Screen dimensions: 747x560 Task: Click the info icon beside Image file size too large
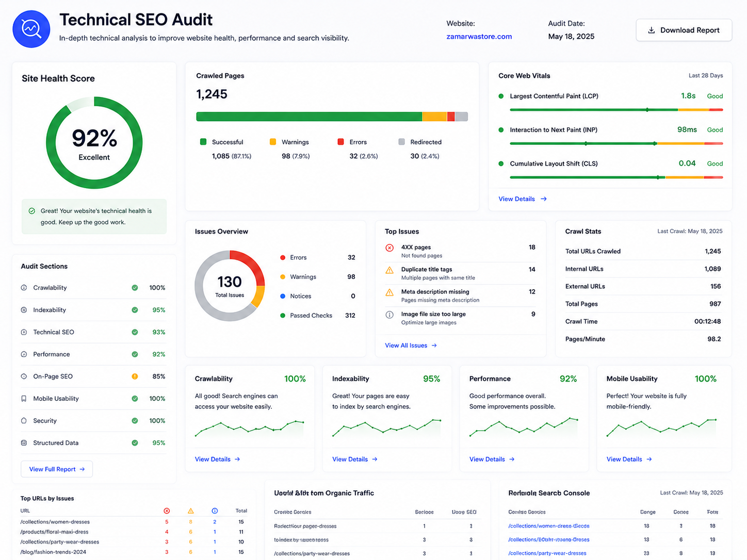pyautogui.click(x=389, y=315)
